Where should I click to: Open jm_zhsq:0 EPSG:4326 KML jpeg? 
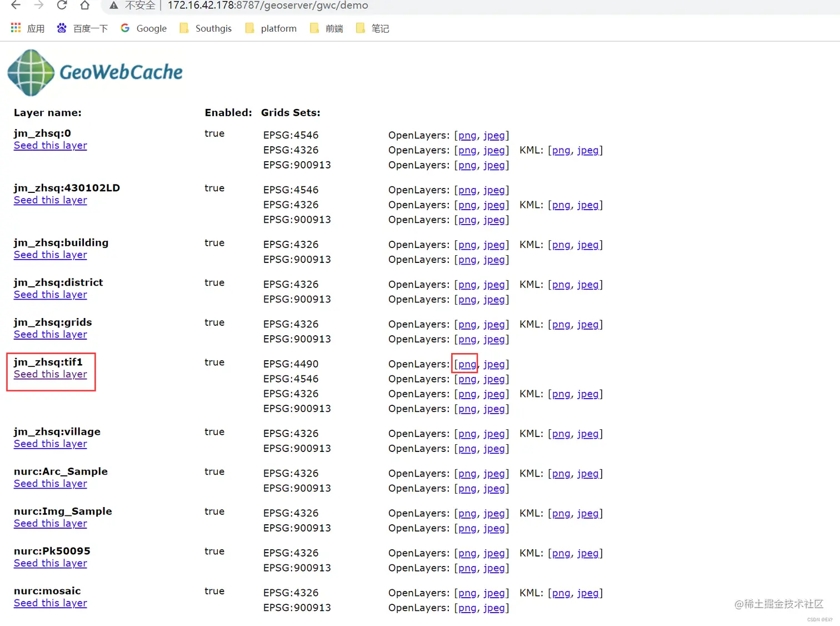coord(588,151)
